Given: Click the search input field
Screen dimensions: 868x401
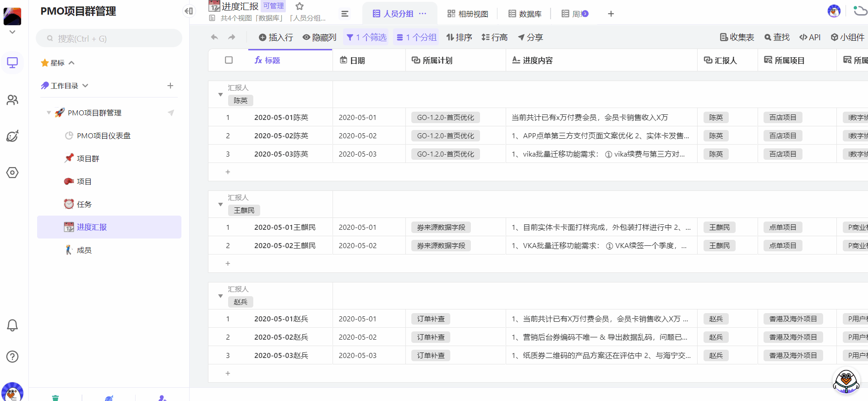Looking at the screenshot, I should coord(110,38).
